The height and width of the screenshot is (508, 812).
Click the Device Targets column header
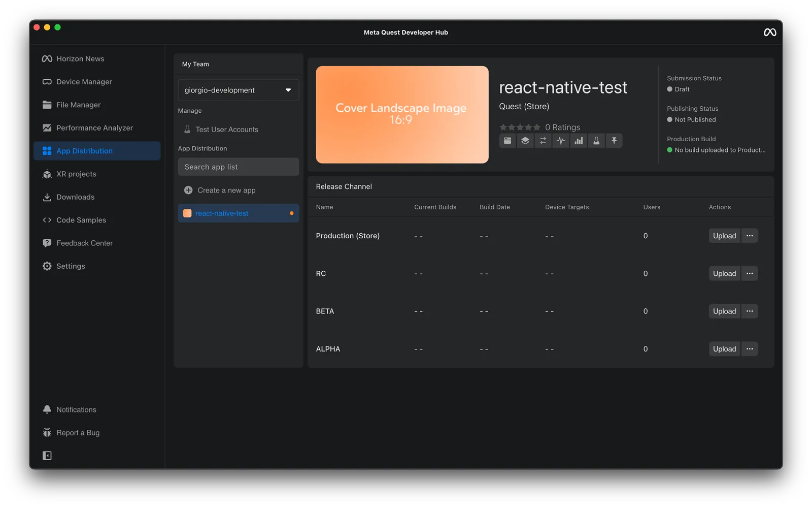[567, 207]
